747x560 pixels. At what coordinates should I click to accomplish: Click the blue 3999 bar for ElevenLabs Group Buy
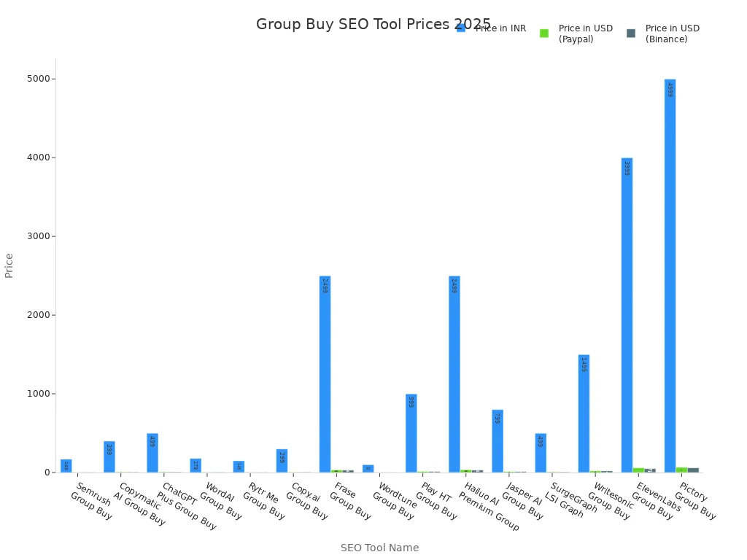(627, 315)
